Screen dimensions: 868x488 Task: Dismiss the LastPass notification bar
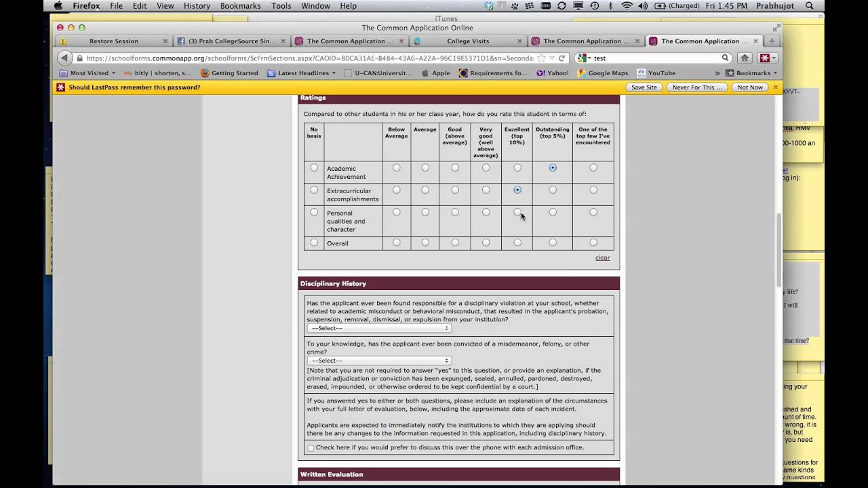tap(776, 87)
